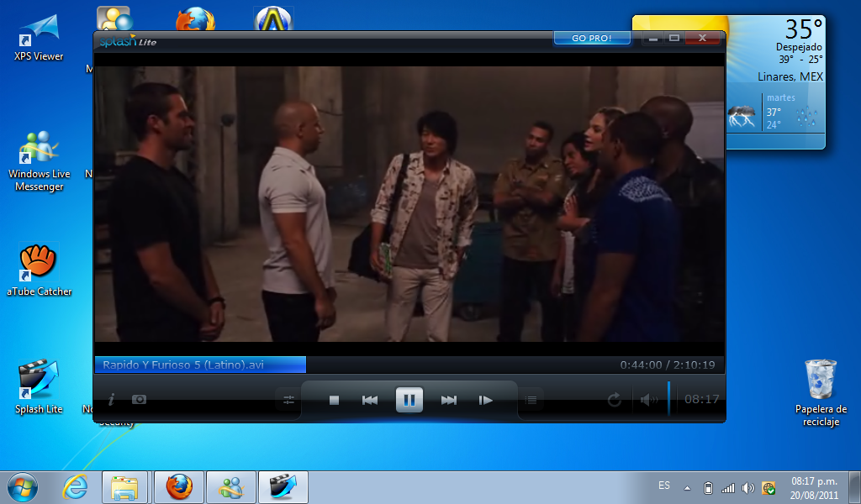The height and width of the screenshot is (504, 861).
Task: Click Linares, MEX location in gadget
Action: pos(790,76)
